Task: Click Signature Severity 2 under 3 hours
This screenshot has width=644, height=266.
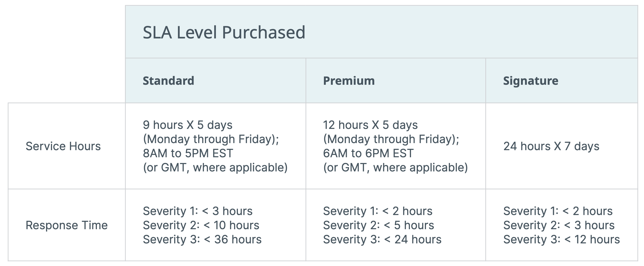Action: coord(559,225)
